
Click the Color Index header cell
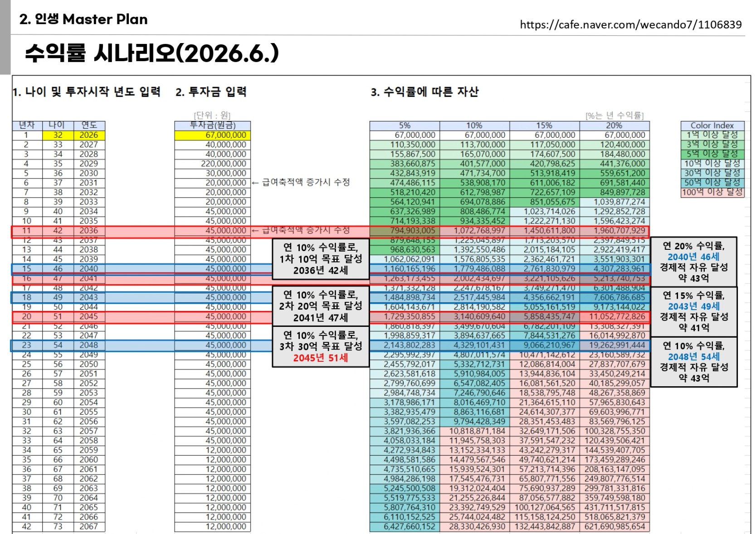click(x=712, y=126)
